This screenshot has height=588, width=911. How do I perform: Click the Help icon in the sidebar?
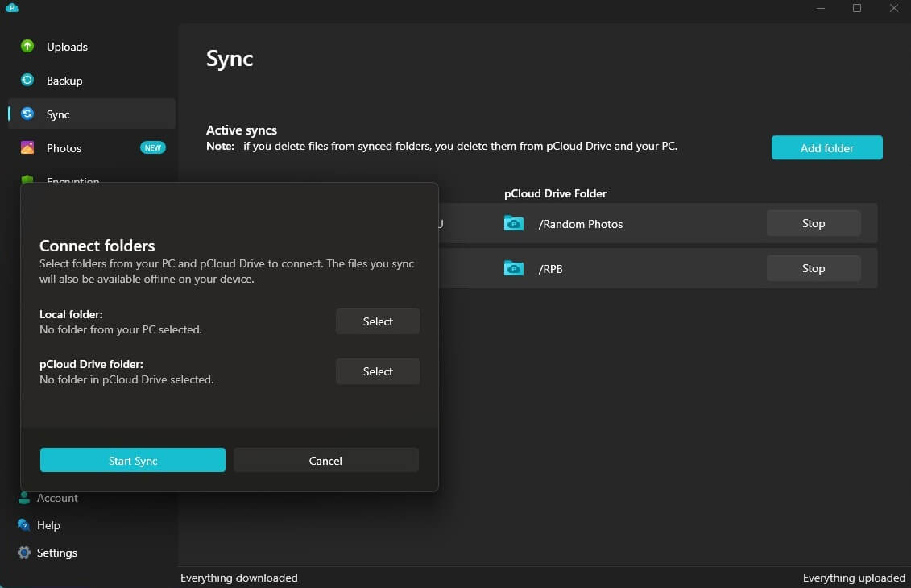(x=24, y=525)
